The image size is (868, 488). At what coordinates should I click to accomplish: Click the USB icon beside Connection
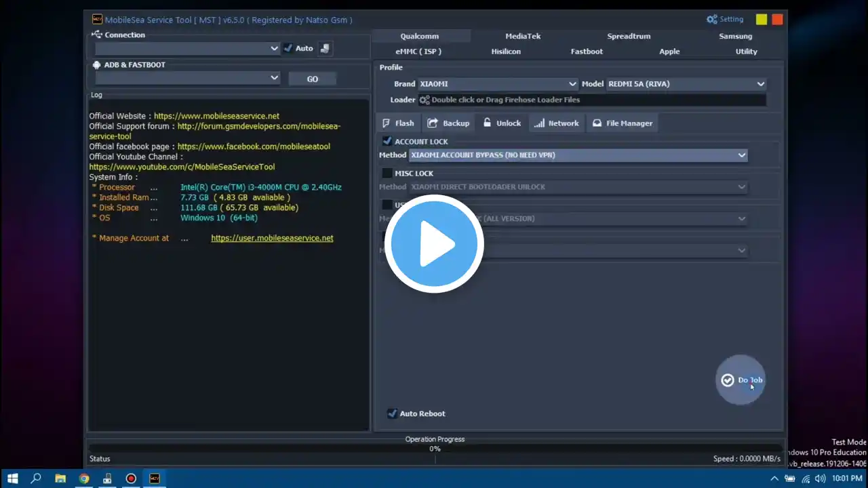[97, 35]
